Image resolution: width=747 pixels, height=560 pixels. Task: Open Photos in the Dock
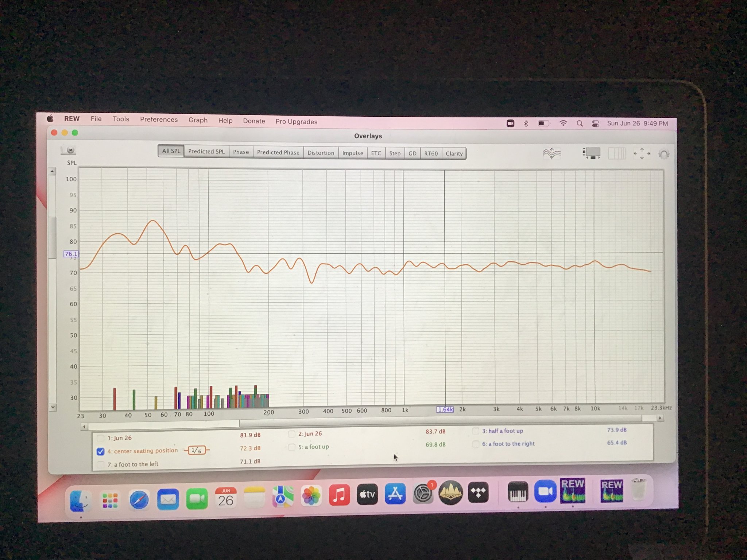click(x=311, y=496)
